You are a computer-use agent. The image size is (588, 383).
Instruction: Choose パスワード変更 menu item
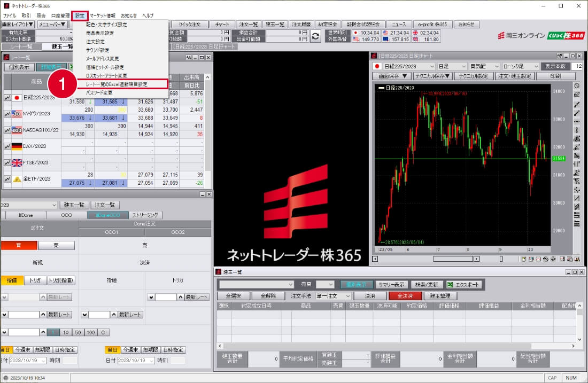[x=99, y=93]
